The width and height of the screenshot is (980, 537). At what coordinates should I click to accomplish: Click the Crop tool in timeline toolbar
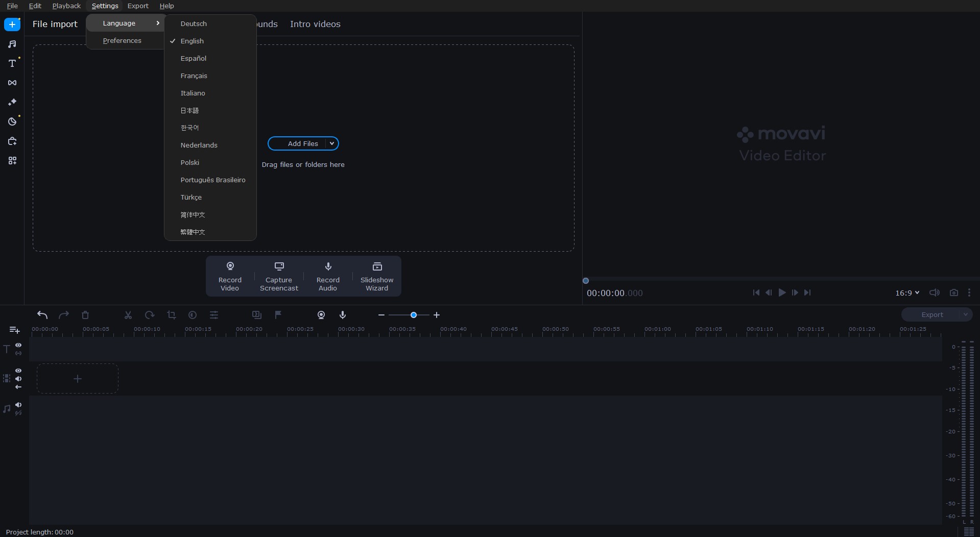click(172, 315)
